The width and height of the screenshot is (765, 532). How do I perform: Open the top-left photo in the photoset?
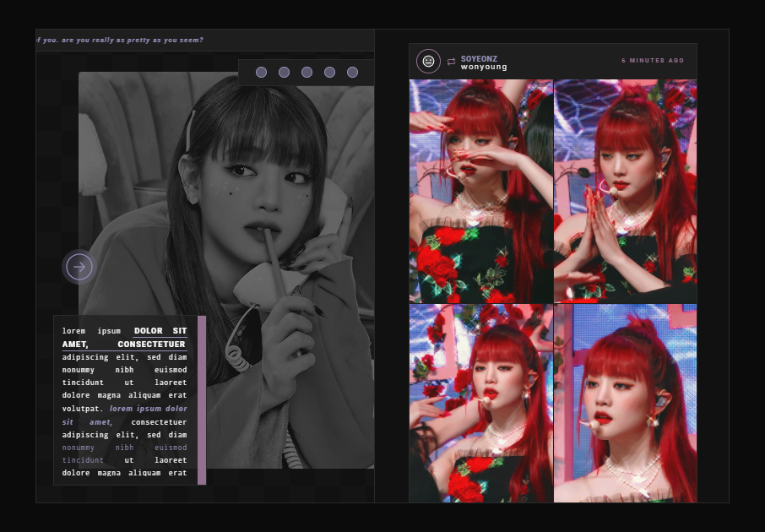480,191
